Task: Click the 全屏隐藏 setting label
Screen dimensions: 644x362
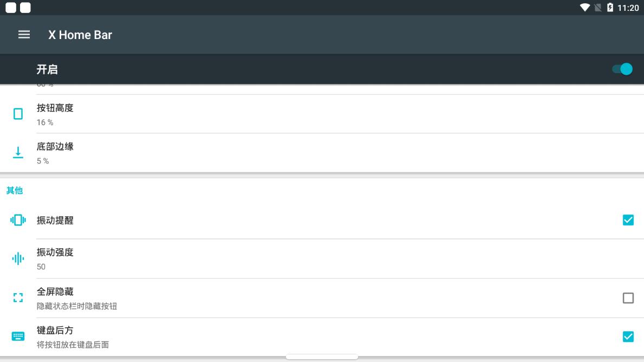Action: pos(55,292)
